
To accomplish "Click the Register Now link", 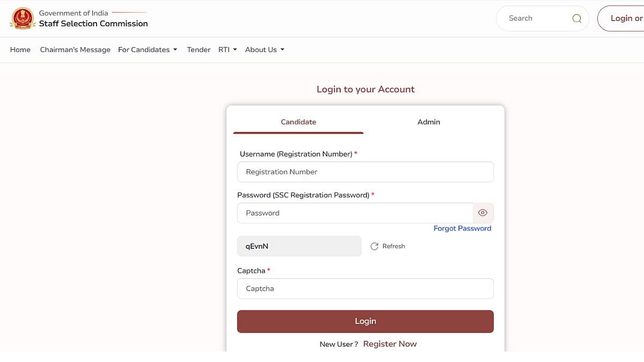I will (390, 344).
